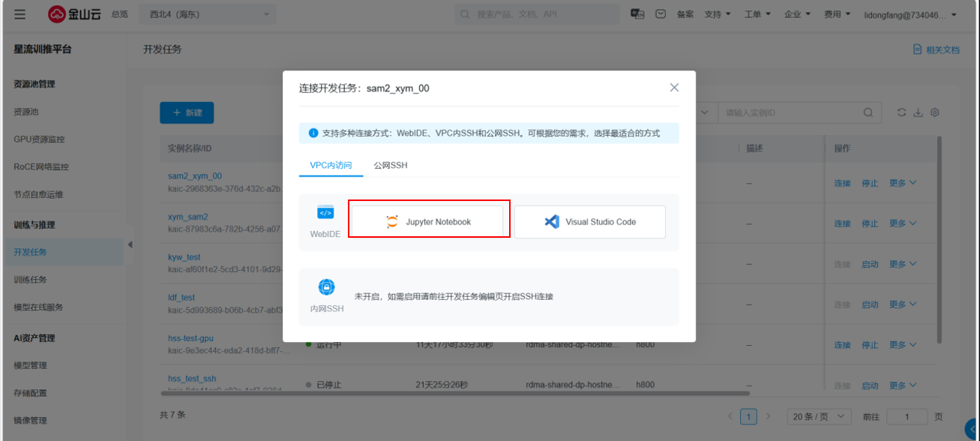Open 模型管理 in the sidebar
This screenshot has width=980, height=441.
[x=30, y=365]
